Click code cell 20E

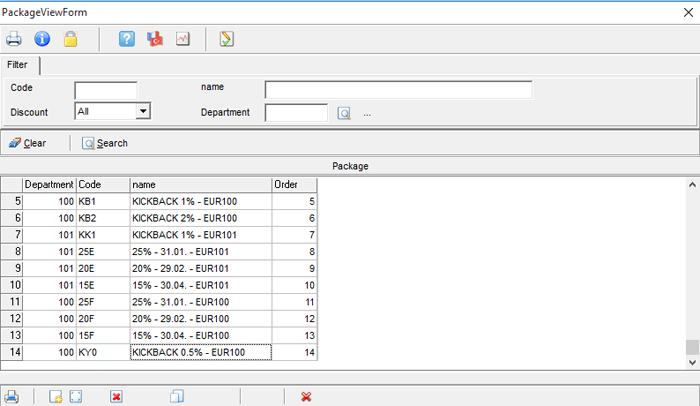pos(103,268)
